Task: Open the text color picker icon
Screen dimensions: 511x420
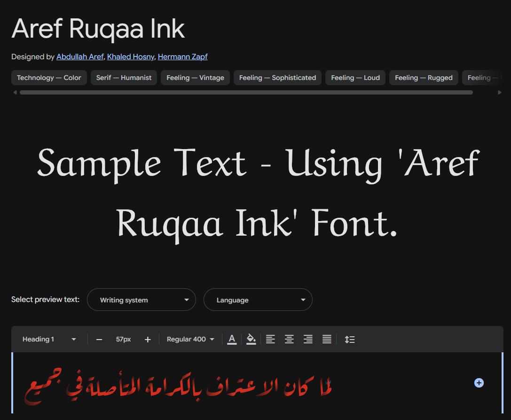Action: click(232, 339)
